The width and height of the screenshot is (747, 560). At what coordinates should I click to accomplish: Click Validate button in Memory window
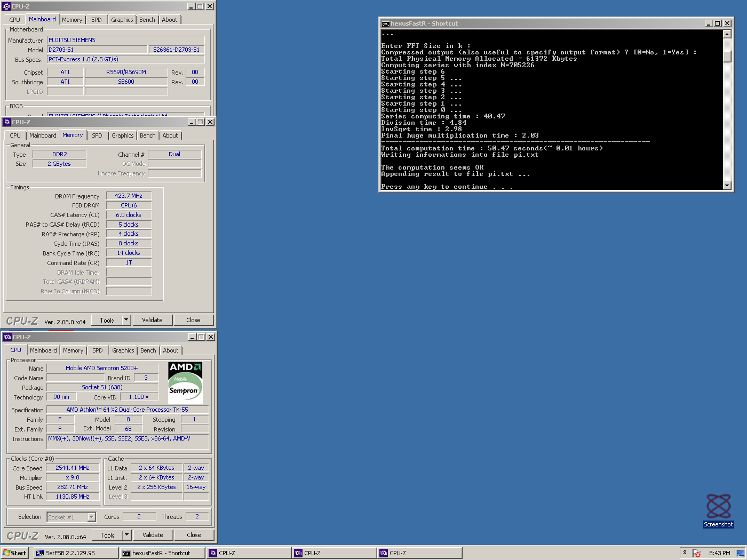tap(152, 320)
